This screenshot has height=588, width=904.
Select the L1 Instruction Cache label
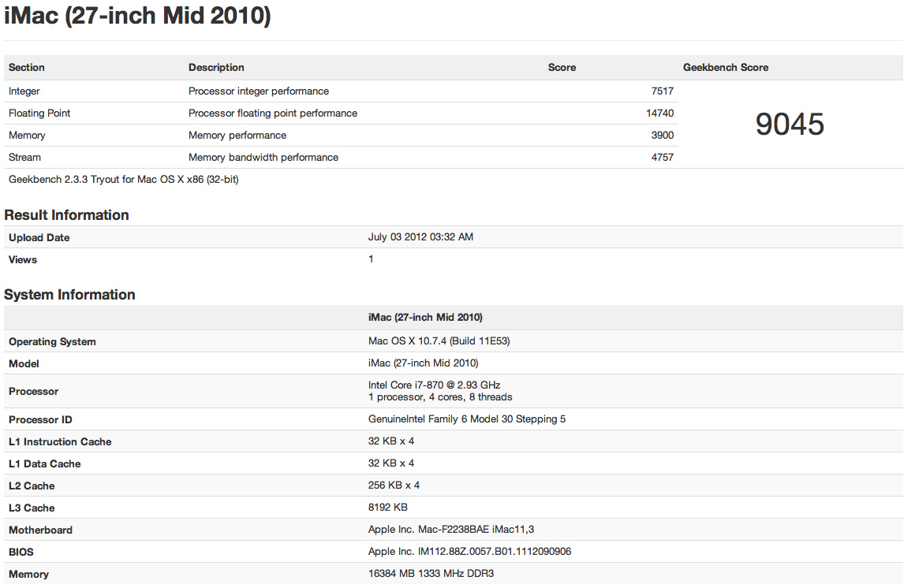[x=60, y=441]
